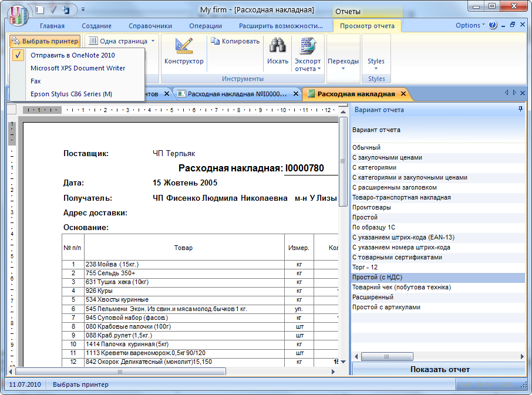Click the undo arrow quick access icon
The width and height of the screenshot is (532, 395).
point(66,10)
